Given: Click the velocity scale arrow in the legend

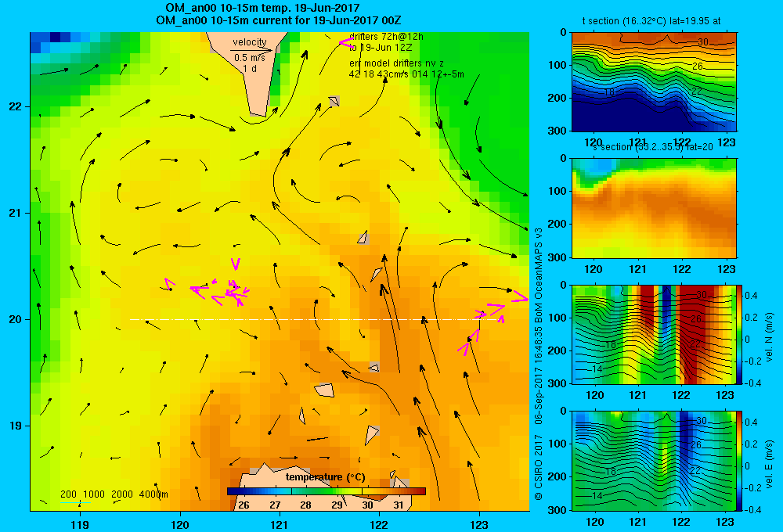Looking at the screenshot, I should [x=251, y=50].
